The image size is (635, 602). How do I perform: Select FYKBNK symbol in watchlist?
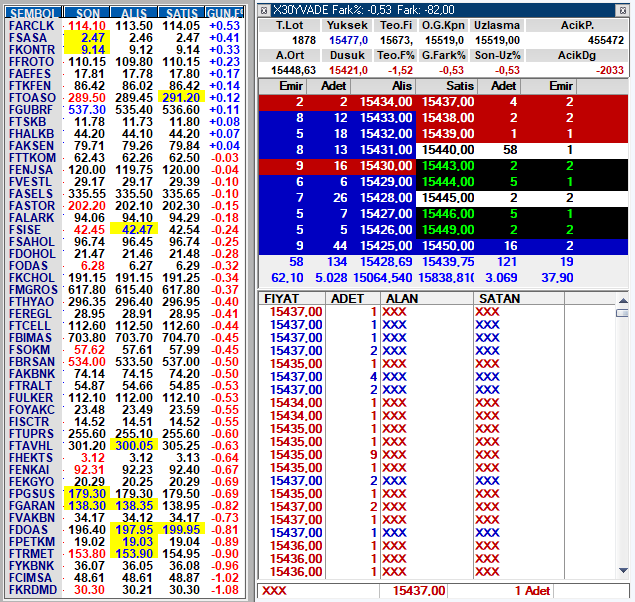click(x=32, y=566)
